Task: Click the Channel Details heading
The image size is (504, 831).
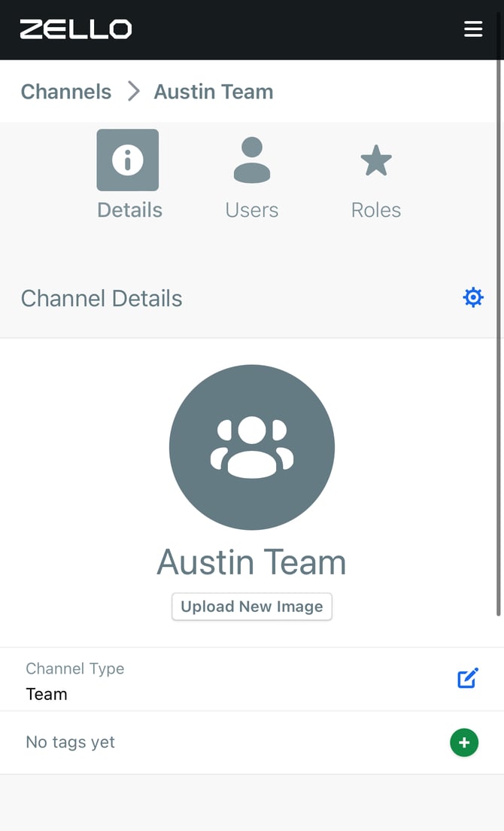Action: click(x=102, y=298)
